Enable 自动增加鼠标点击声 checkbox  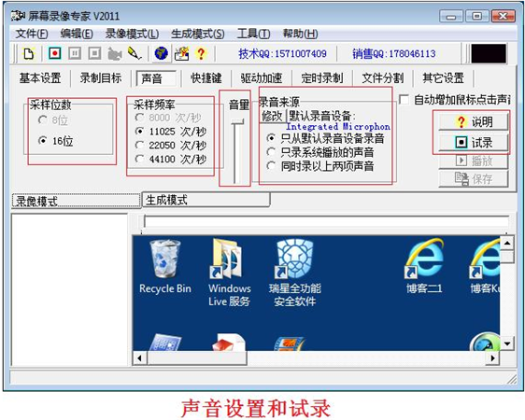(404, 99)
